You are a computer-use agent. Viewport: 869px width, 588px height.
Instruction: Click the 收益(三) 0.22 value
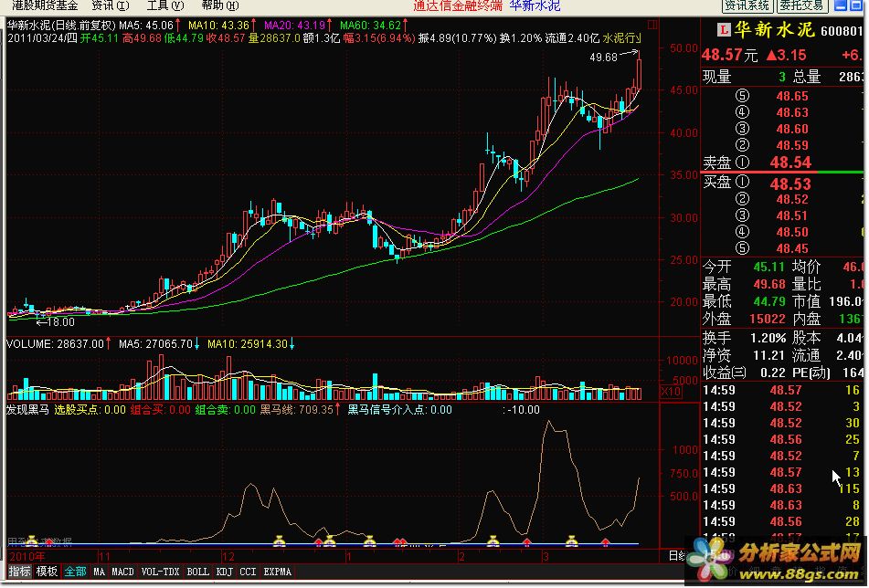point(773,373)
